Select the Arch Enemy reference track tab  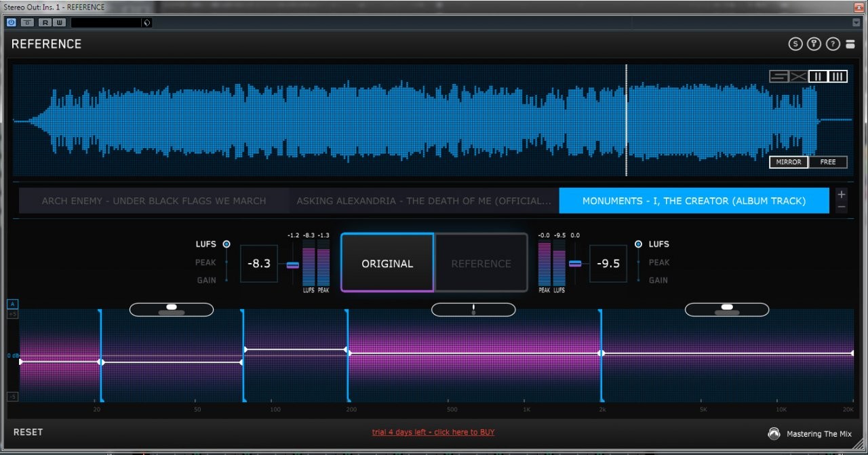(x=154, y=201)
